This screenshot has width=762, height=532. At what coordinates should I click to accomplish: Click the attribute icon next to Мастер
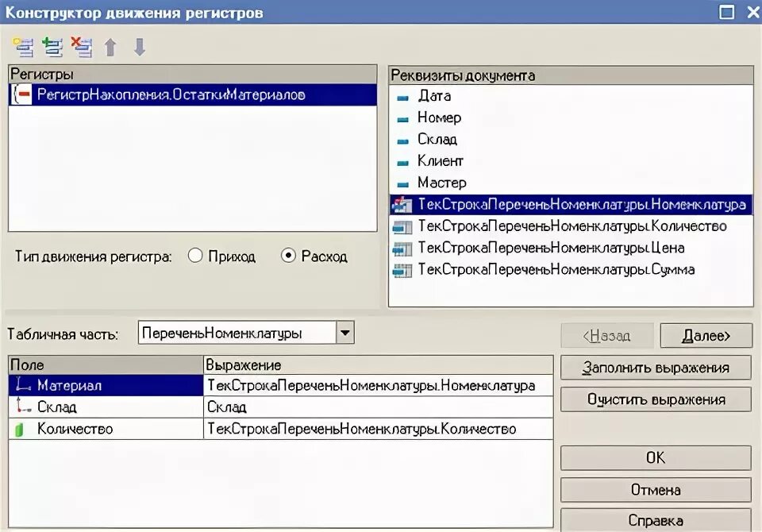403,184
